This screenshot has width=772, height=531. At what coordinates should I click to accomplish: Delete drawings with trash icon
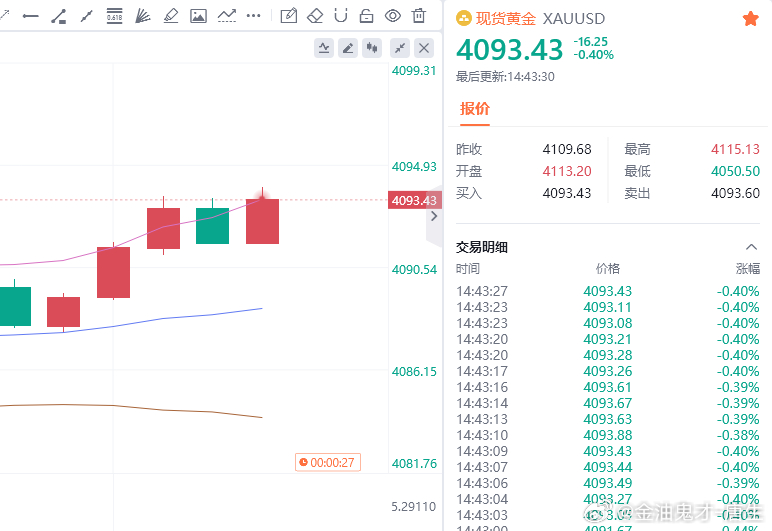[419, 16]
